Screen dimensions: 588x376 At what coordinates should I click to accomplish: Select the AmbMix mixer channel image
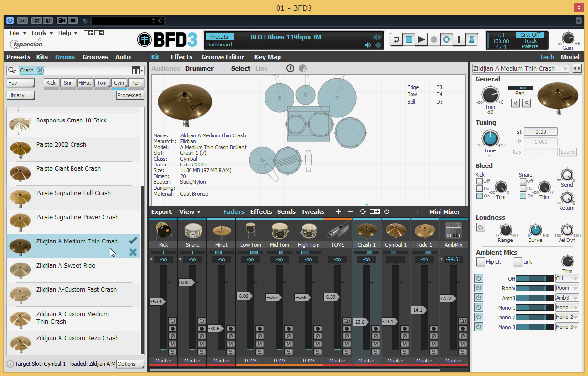(x=454, y=230)
